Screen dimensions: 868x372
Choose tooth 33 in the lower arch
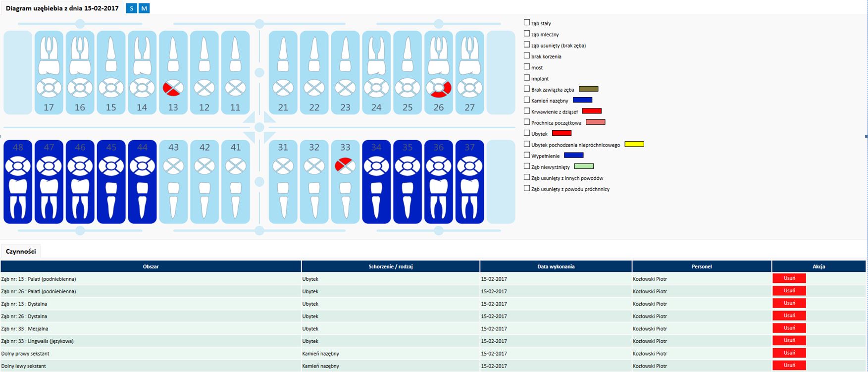(345, 182)
